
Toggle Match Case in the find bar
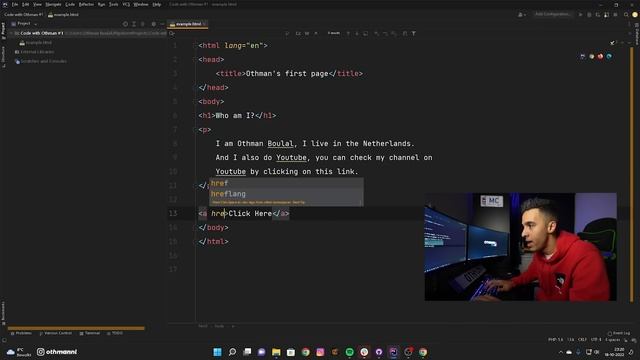(298, 33)
